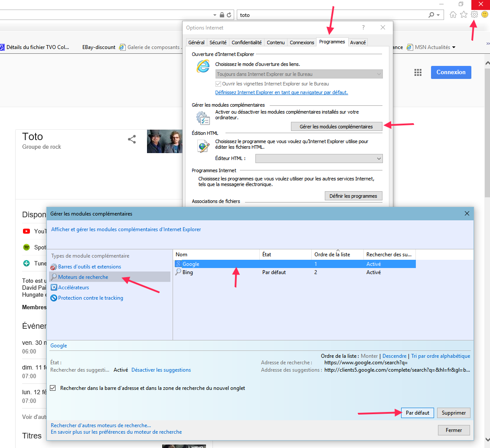Click the YouTube icon in the Toto panel

point(26,231)
